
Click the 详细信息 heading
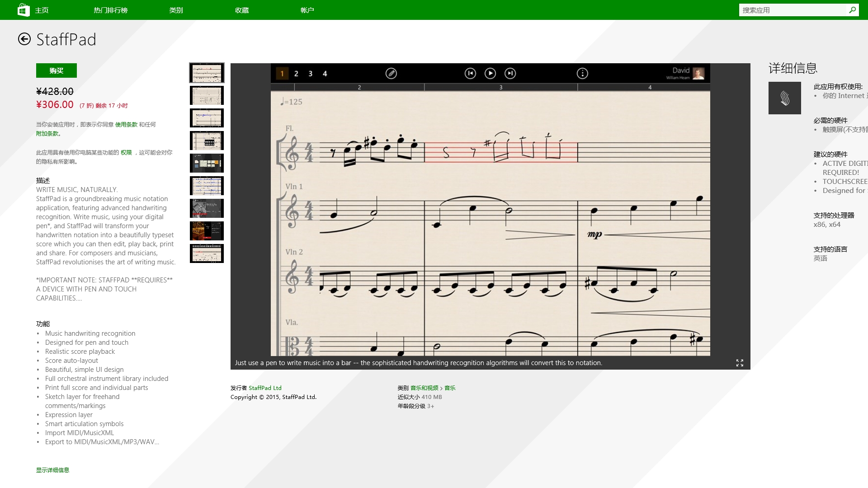coord(793,68)
